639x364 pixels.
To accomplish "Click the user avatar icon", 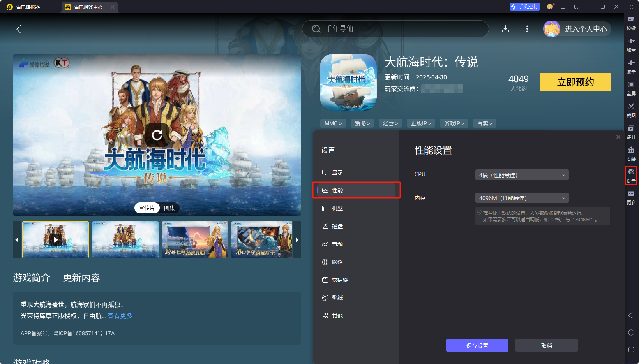I will click(x=552, y=29).
